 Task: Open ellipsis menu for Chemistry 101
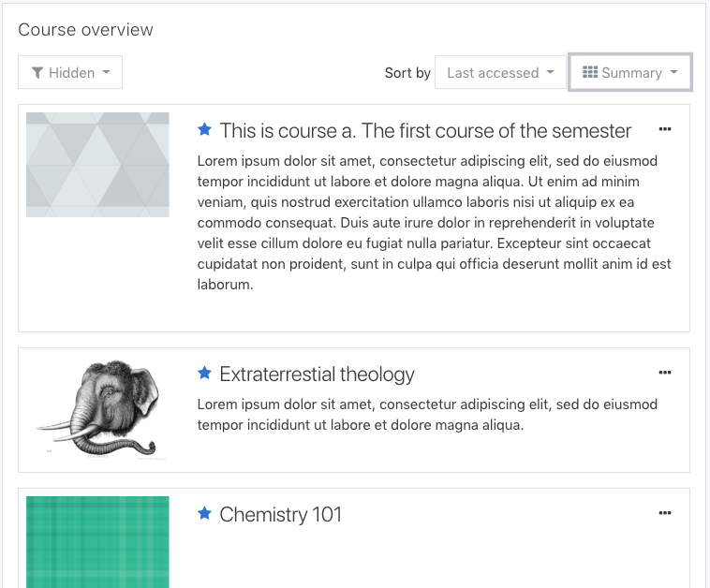pyautogui.click(x=665, y=513)
